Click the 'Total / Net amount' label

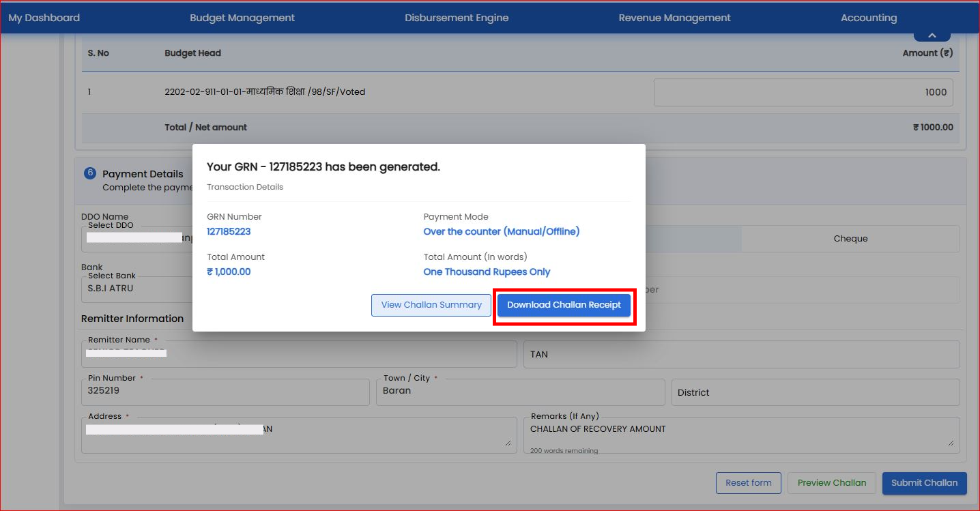205,127
